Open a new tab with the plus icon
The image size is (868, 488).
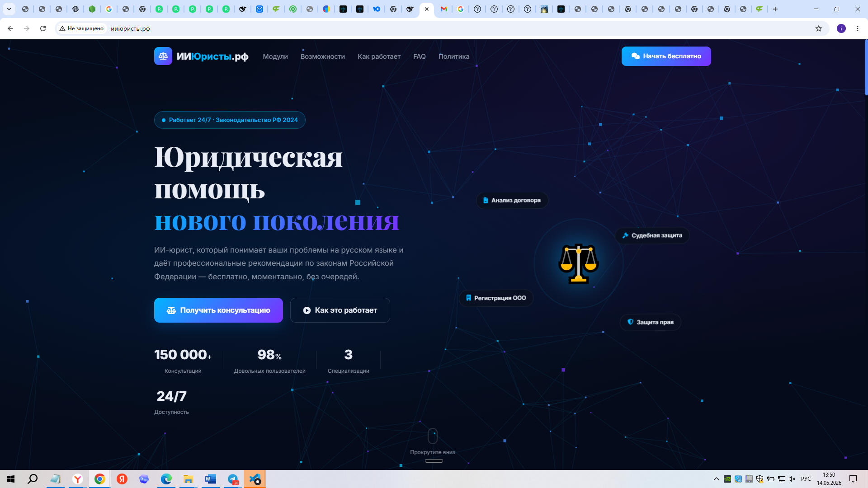[x=775, y=9]
